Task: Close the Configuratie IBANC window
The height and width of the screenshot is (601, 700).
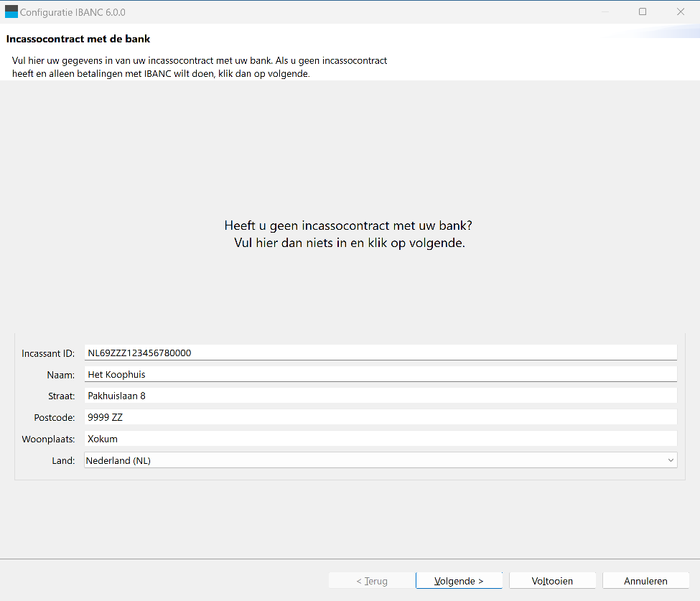Action: 681,11
